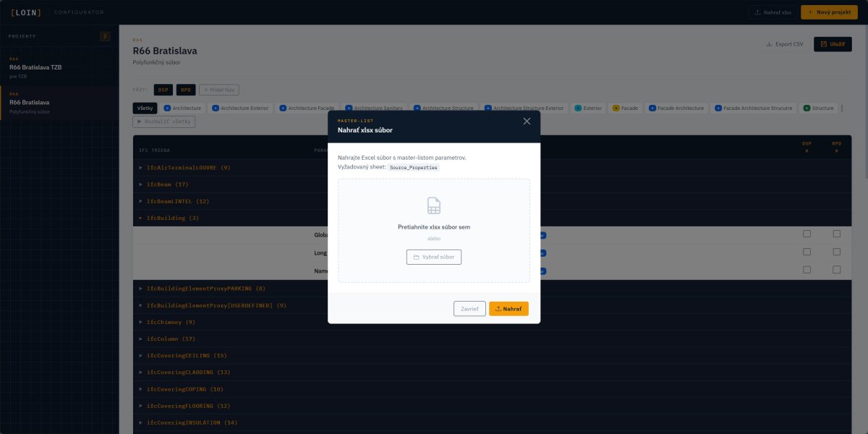Close the xlsx upload dialog with X
The image size is (868, 434).
[527, 122]
